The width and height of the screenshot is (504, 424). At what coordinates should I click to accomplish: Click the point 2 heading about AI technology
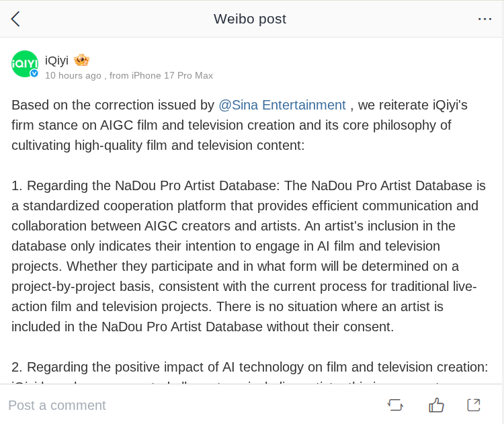pyautogui.click(x=249, y=367)
